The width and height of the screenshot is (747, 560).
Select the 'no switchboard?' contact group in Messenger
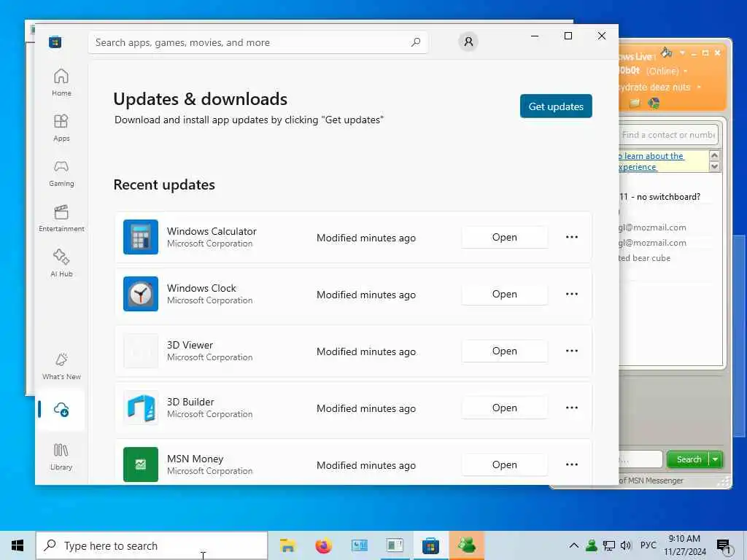660,197
